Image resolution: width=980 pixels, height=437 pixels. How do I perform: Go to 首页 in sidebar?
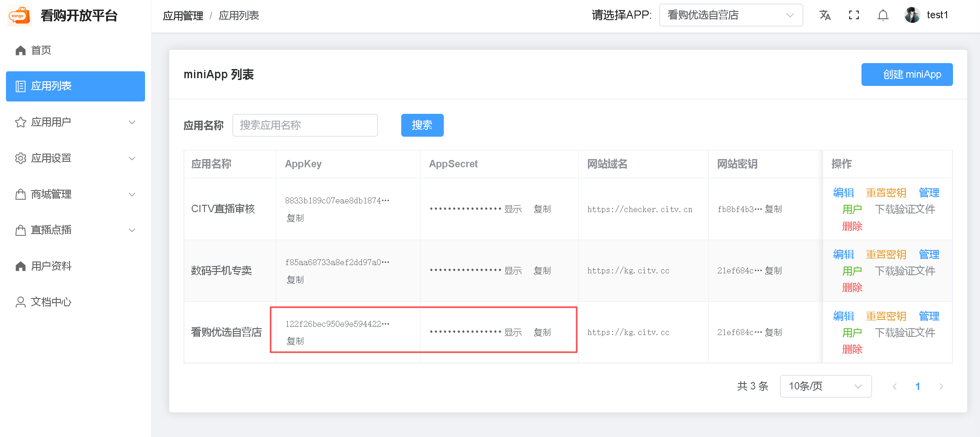tap(75, 50)
